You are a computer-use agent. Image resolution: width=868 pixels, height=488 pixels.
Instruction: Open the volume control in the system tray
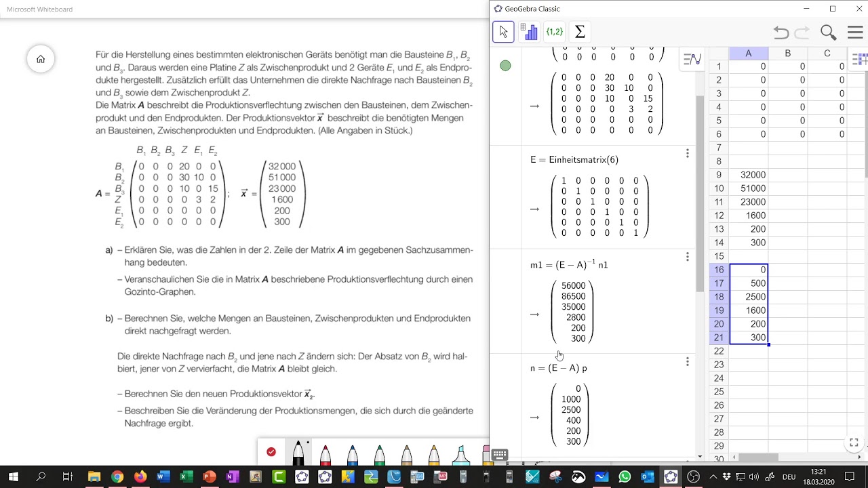755,477
